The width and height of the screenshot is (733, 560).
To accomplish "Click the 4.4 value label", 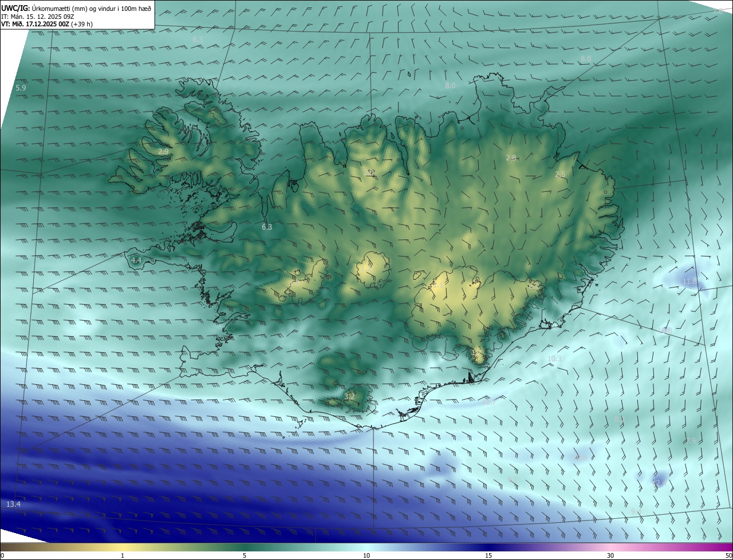I will tap(136, 260).
